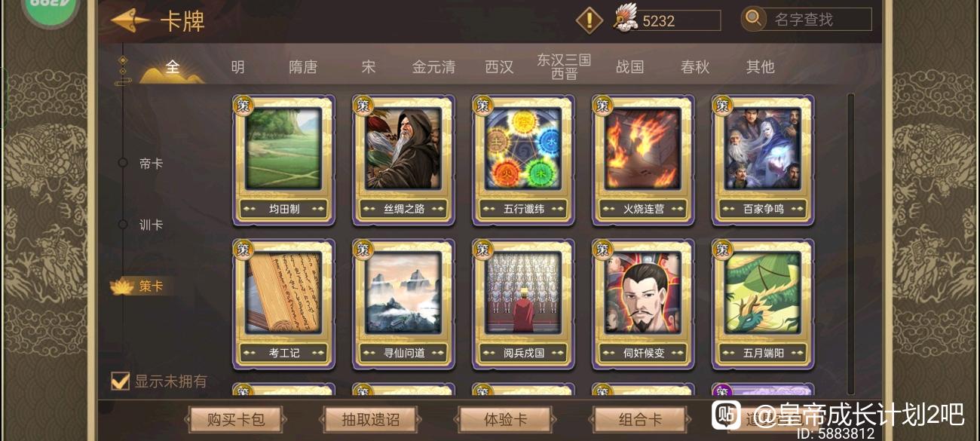980x441 pixels.
Task: Open the 五月端阳 dragon card
Action: coord(763,305)
